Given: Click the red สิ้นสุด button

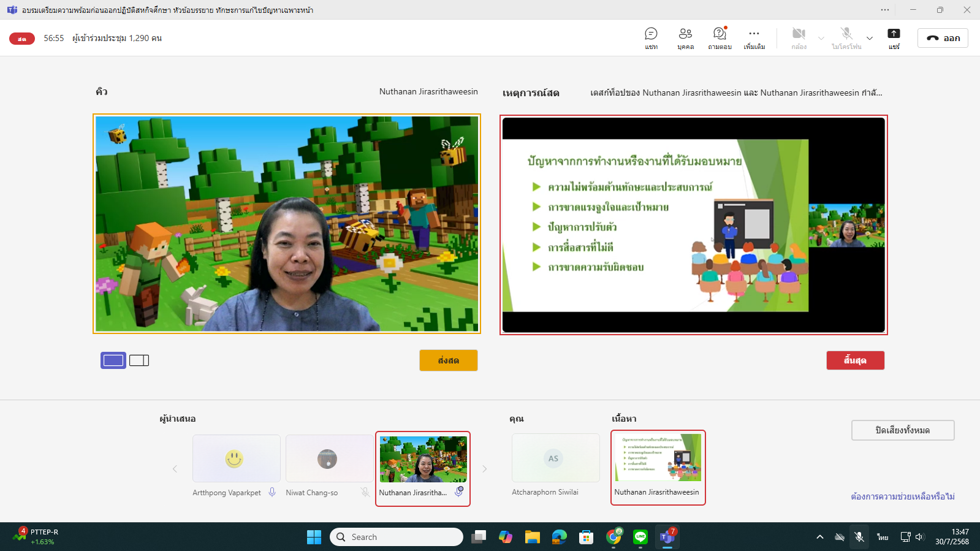Looking at the screenshot, I should (x=855, y=360).
